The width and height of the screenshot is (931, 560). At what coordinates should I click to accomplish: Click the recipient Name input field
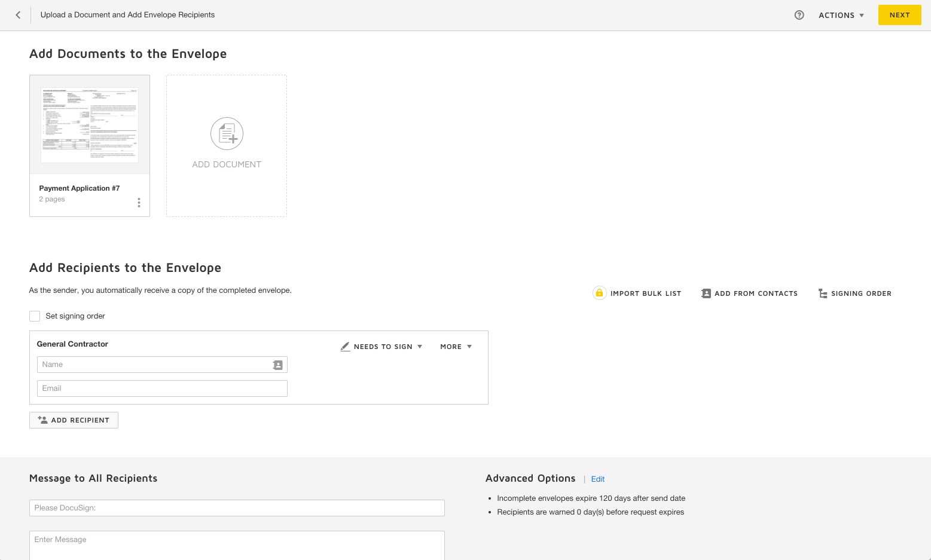(152, 365)
